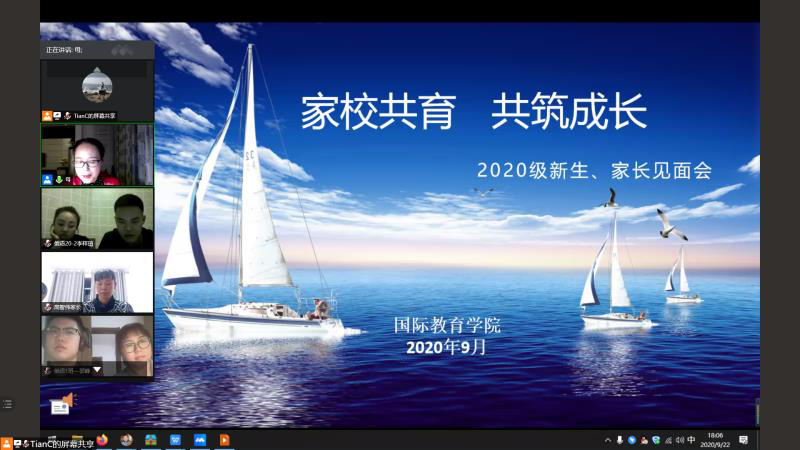The image size is (800, 450).
Task: Toggle the Chinese input method indicator
Action: point(692,440)
